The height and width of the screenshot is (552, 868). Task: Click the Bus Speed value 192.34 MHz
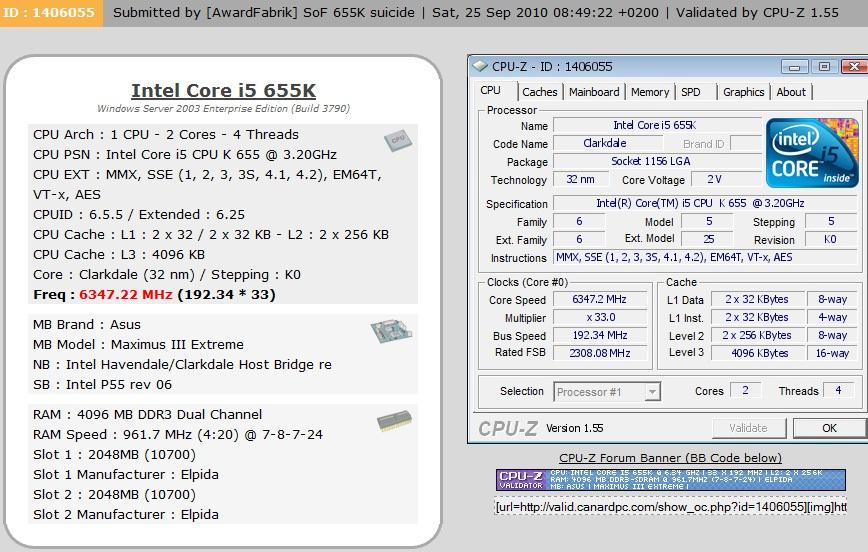pyautogui.click(x=600, y=336)
